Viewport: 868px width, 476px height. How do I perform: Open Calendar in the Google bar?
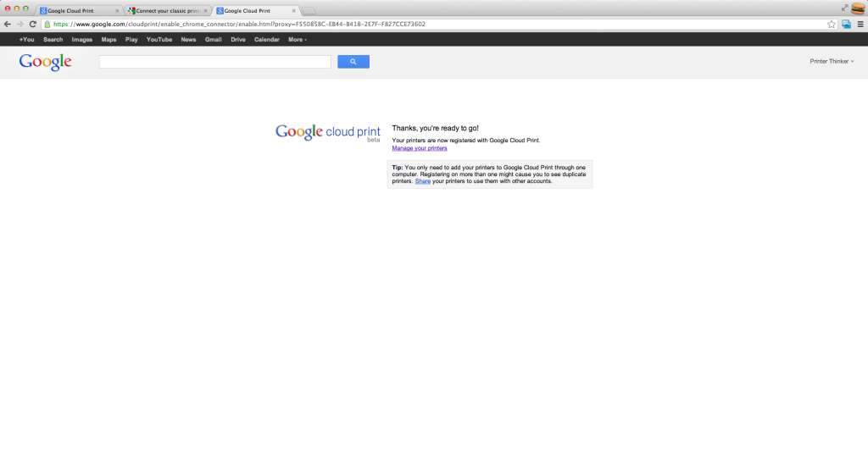[x=267, y=40]
